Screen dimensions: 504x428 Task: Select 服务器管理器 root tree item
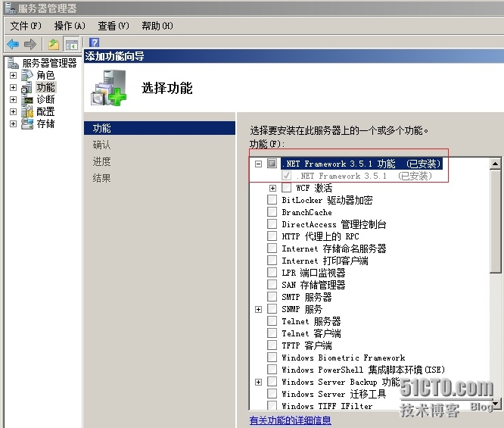tap(49, 63)
